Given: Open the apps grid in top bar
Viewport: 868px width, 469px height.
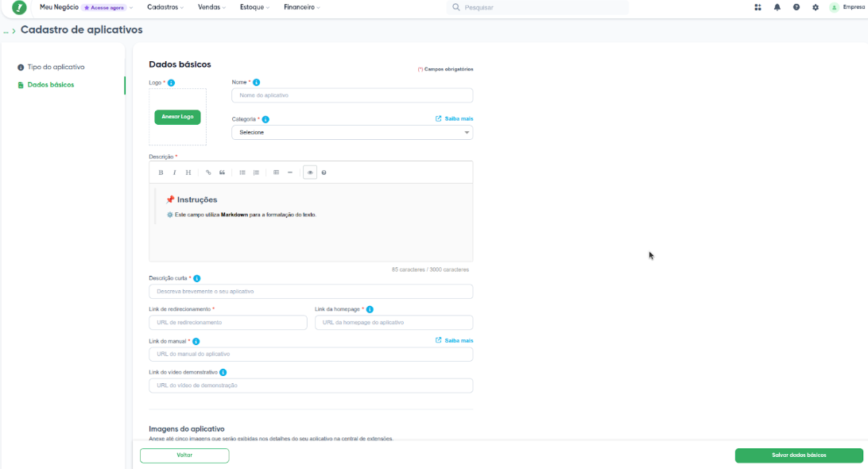Looking at the screenshot, I should click(x=758, y=8).
